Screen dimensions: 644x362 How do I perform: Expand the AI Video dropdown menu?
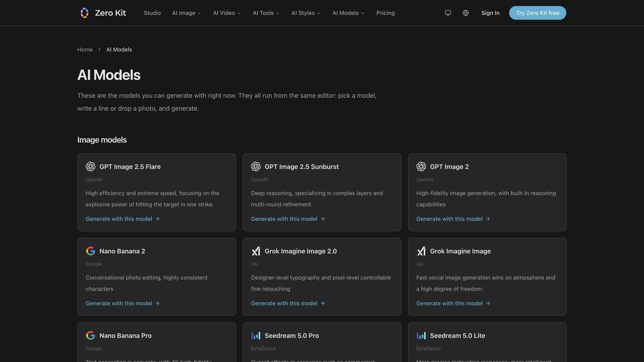227,13
